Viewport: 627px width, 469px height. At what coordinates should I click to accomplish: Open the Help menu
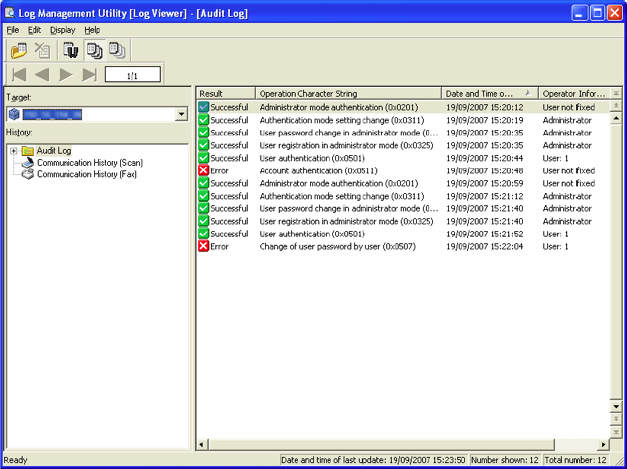tap(92, 30)
